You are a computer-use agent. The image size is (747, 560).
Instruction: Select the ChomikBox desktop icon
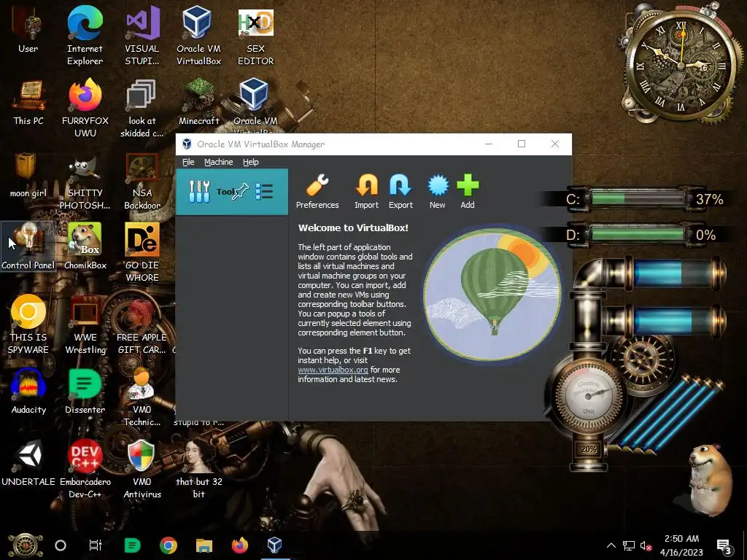pyautogui.click(x=85, y=246)
